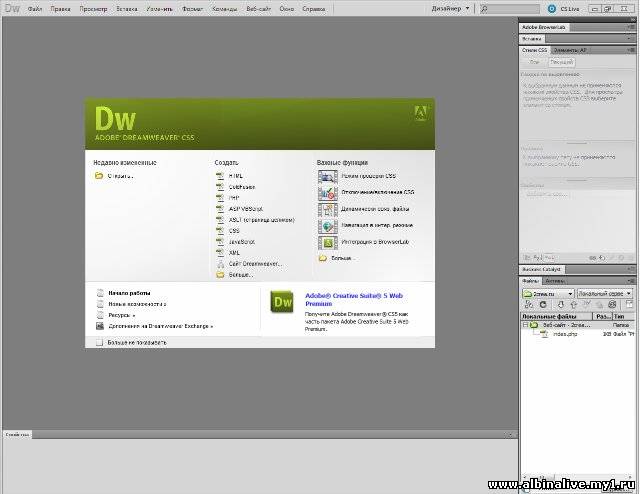Click the Synchronize icon in Files panel
Screen dimensions: 640x494
[612, 305]
